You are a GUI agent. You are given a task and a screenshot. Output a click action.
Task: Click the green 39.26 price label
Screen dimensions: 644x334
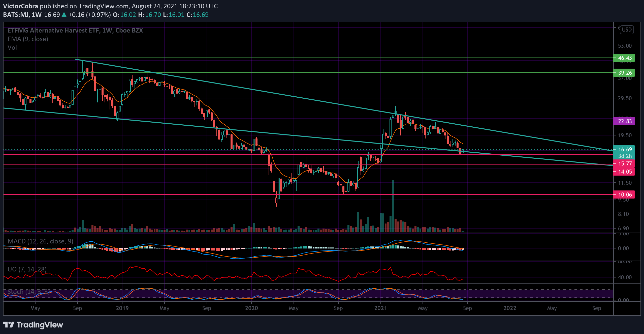(624, 73)
